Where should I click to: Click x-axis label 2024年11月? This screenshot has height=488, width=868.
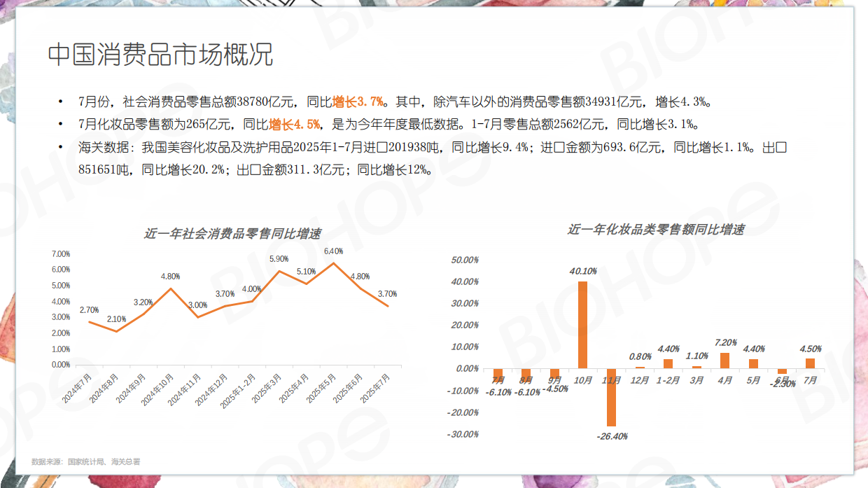click(185, 389)
